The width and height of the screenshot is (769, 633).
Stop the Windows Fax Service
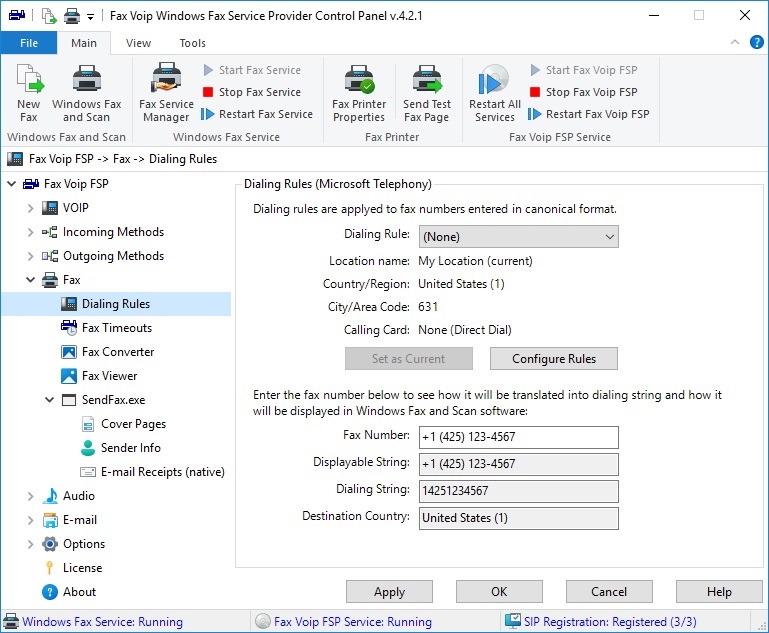tap(252, 92)
